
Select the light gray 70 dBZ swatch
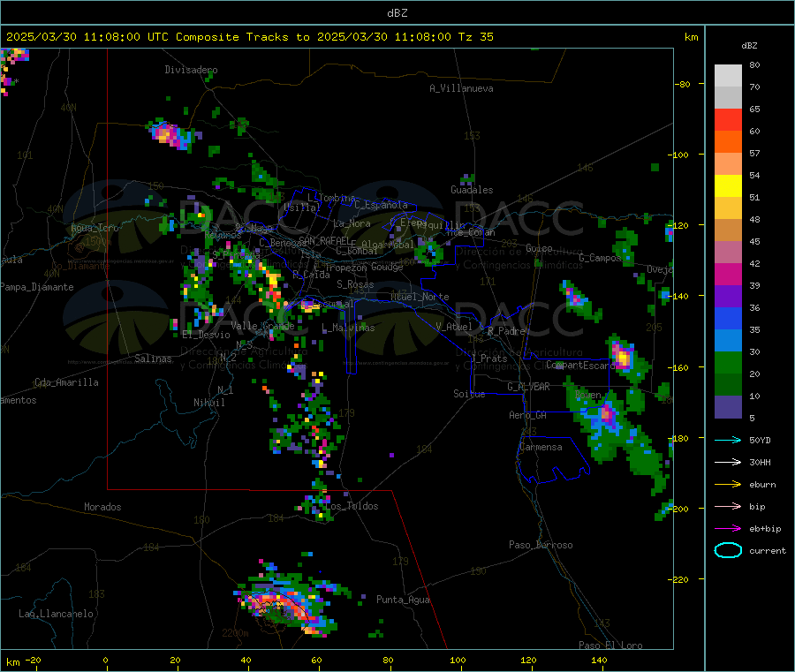(728, 76)
